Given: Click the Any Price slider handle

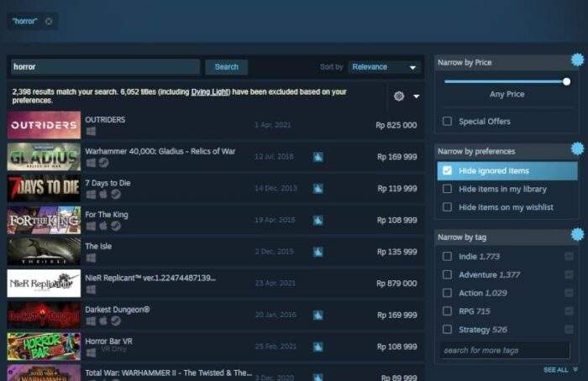Looking at the screenshot, I should pyautogui.click(x=567, y=81).
